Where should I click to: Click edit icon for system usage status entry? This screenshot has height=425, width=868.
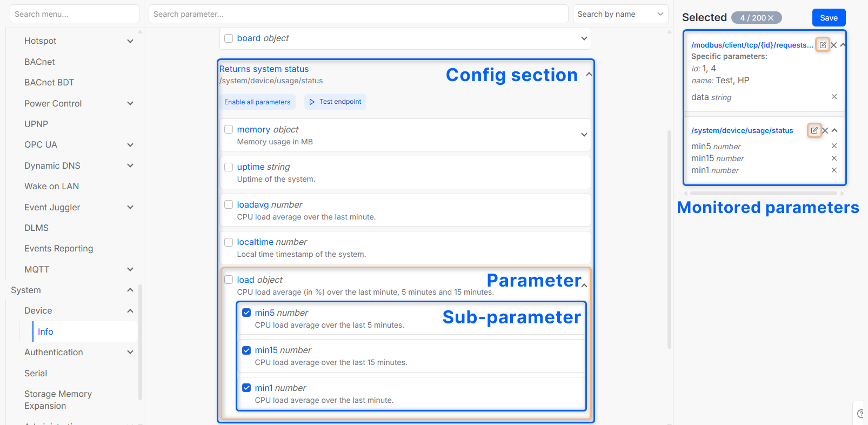[x=814, y=130]
